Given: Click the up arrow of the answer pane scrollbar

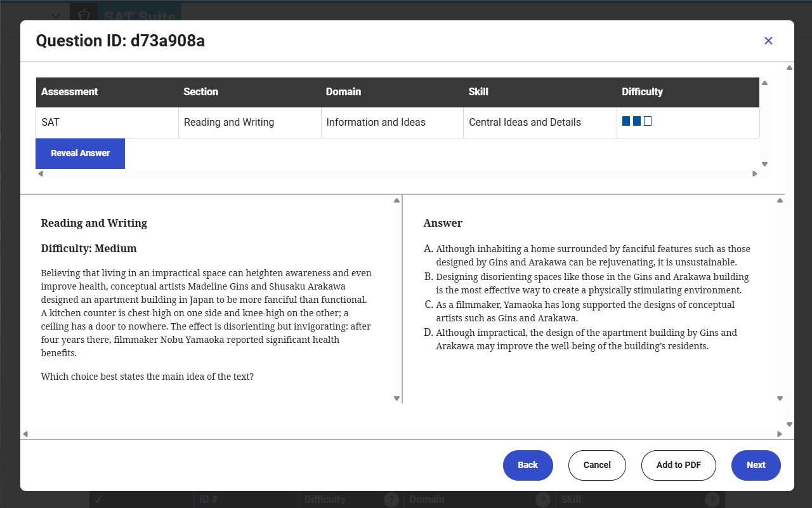Looking at the screenshot, I should coord(780,200).
